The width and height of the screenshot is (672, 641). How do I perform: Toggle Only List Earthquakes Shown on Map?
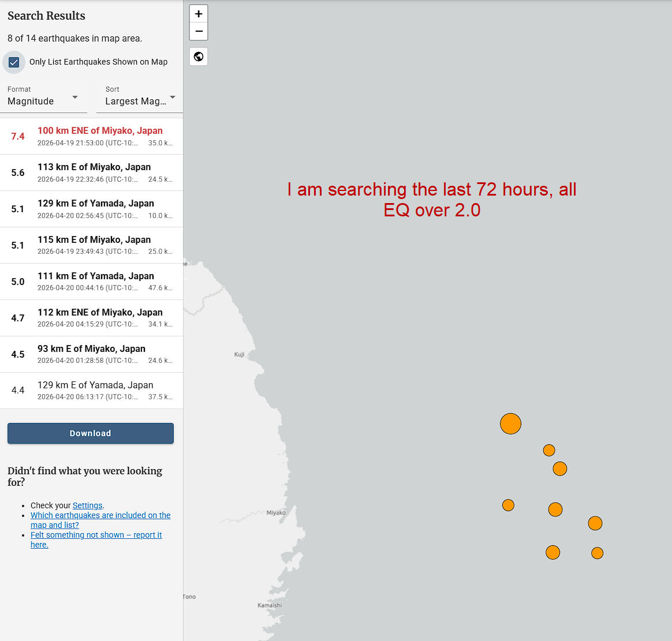[14, 62]
